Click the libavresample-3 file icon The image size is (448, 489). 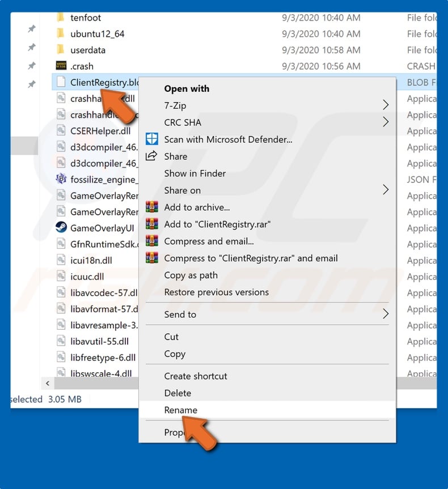[x=61, y=325]
